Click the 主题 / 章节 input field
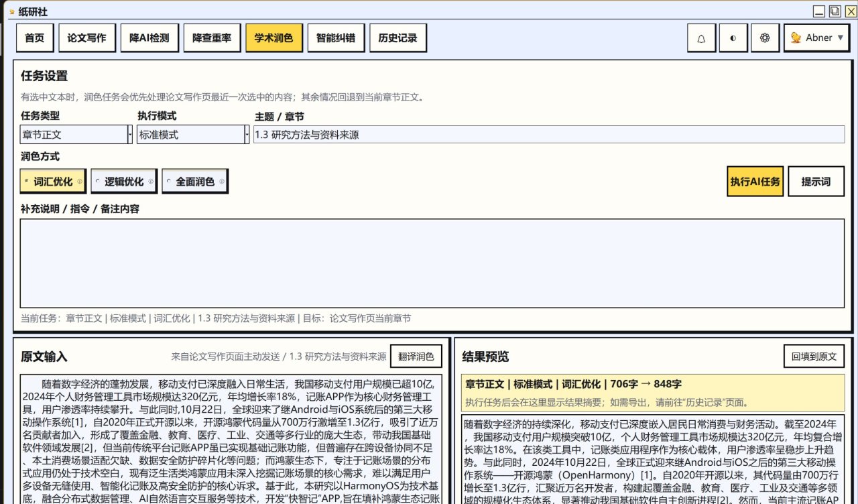This screenshot has height=504, width=858. [548, 135]
